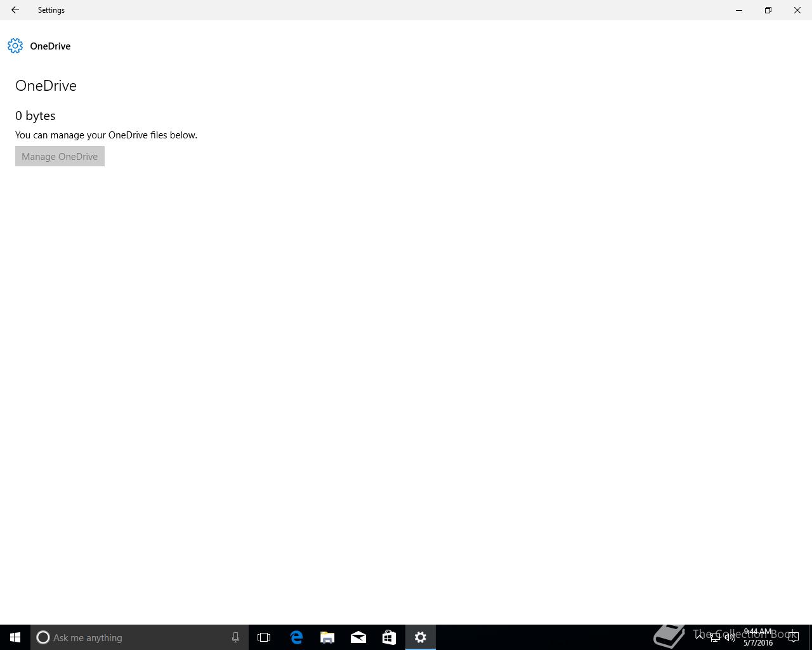The height and width of the screenshot is (650, 812).
Task: Open the Action Center notifications icon
Action: point(793,637)
